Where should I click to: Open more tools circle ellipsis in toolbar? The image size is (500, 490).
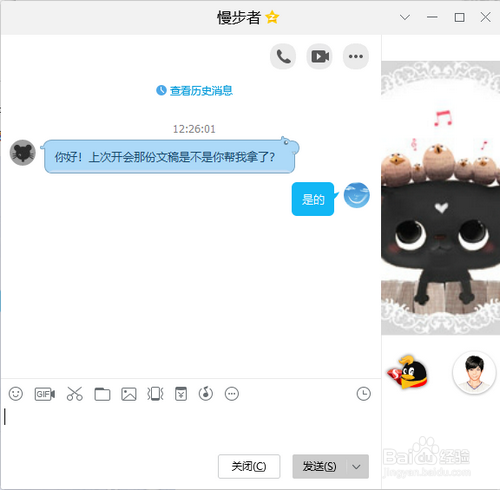(232, 394)
